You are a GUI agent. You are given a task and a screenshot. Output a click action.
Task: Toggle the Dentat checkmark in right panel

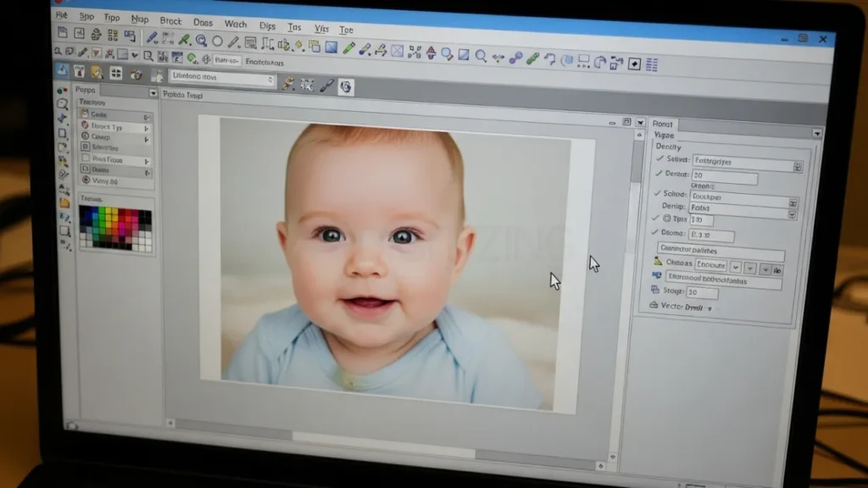[x=659, y=174]
